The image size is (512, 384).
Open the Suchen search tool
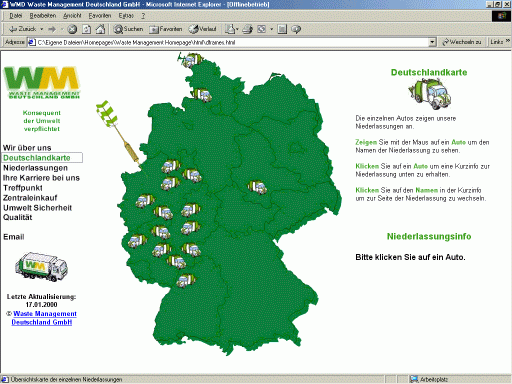(x=128, y=29)
